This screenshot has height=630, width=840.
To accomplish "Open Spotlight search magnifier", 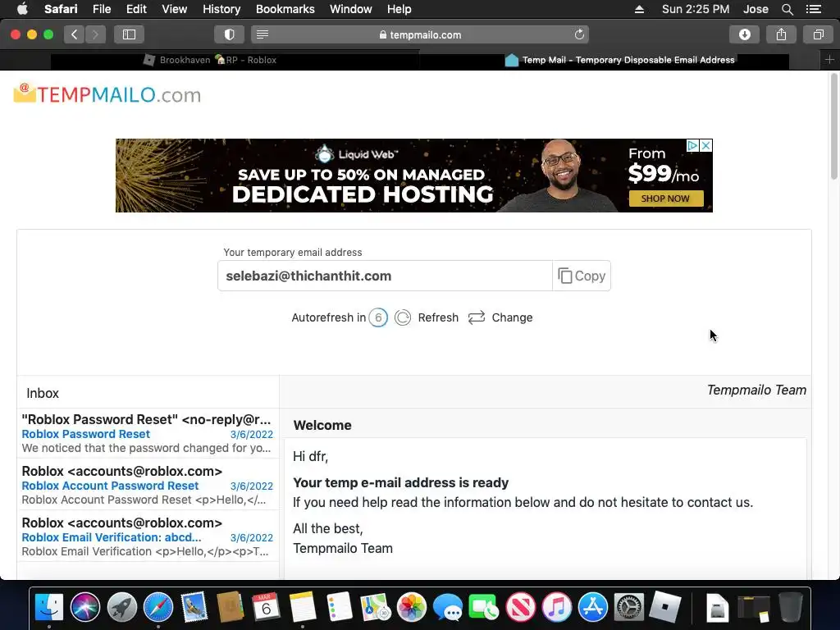I will (787, 9).
